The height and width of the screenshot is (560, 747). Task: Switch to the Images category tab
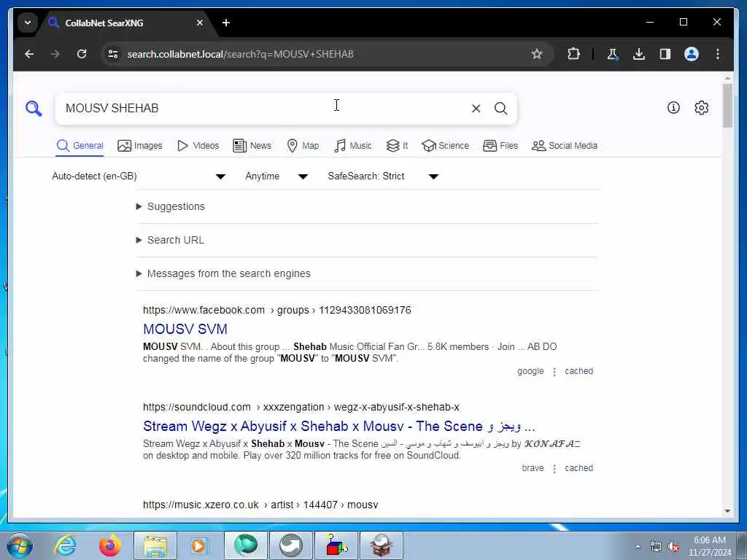(x=140, y=146)
